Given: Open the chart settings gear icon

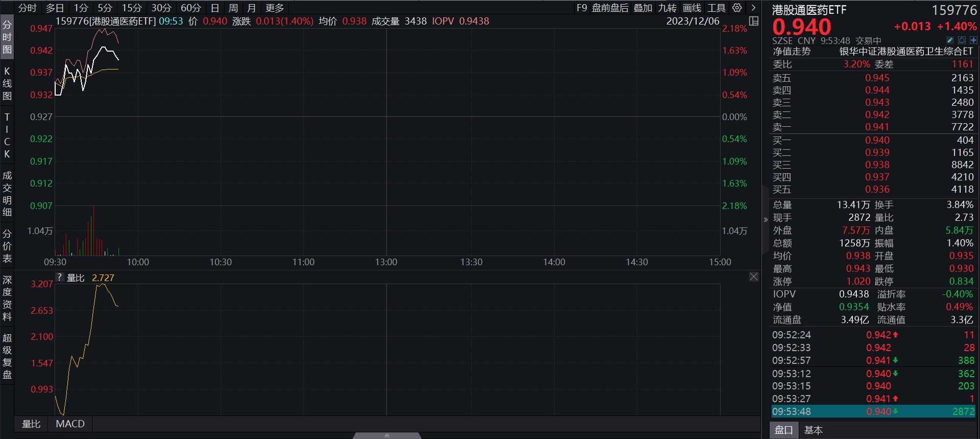Looking at the screenshot, I should [x=737, y=8].
